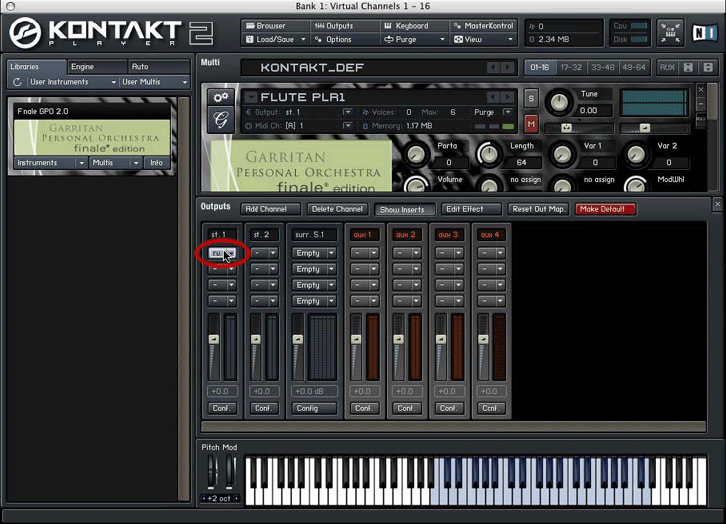Open Conf. for st. 1 channel

pos(221,408)
